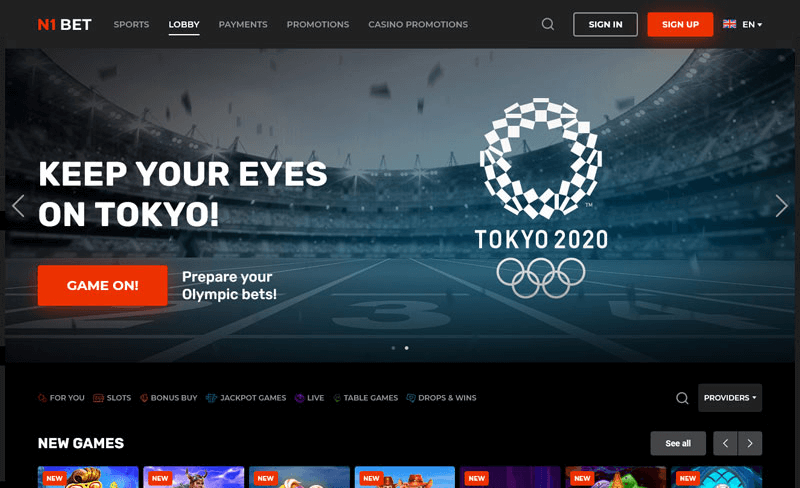Click the See all button
The width and height of the screenshot is (800, 488).
point(678,443)
